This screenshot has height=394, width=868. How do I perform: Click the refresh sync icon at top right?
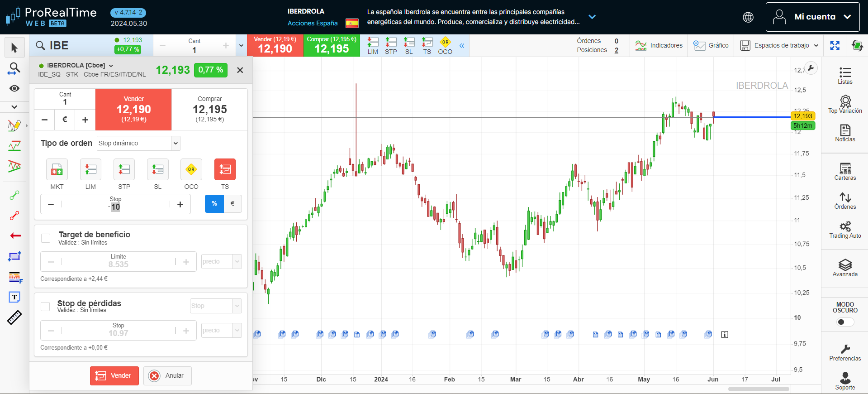857,45
